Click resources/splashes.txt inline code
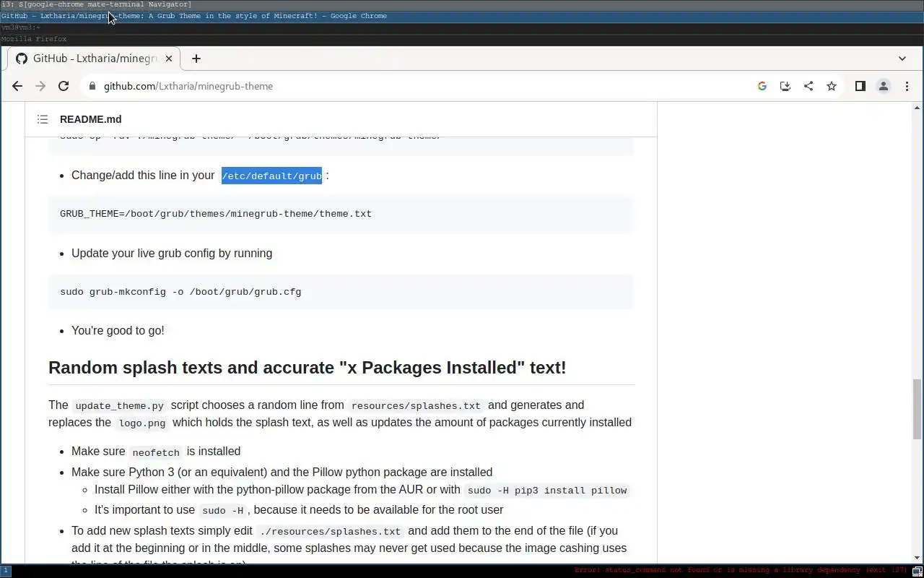Viewport: 924px width, 578px height. click(416, 406)
